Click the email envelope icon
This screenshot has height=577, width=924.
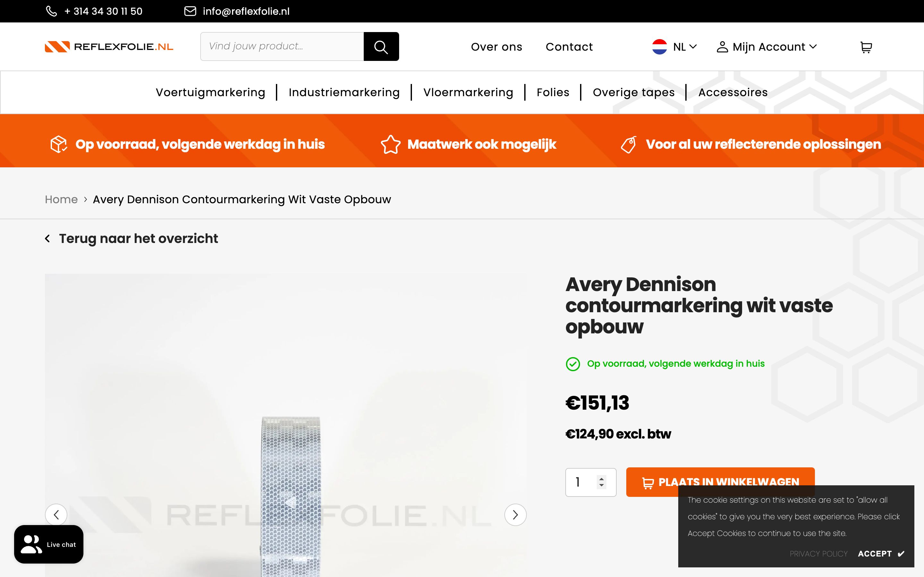[190, 11]
